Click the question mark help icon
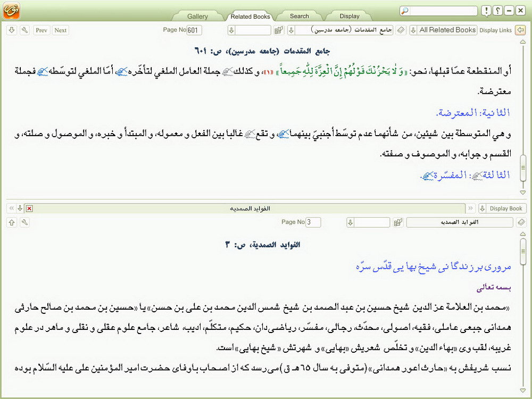Image resolution: width=532 pixels, height=399 pixels. pyautogui.click(x=497, y=11)
